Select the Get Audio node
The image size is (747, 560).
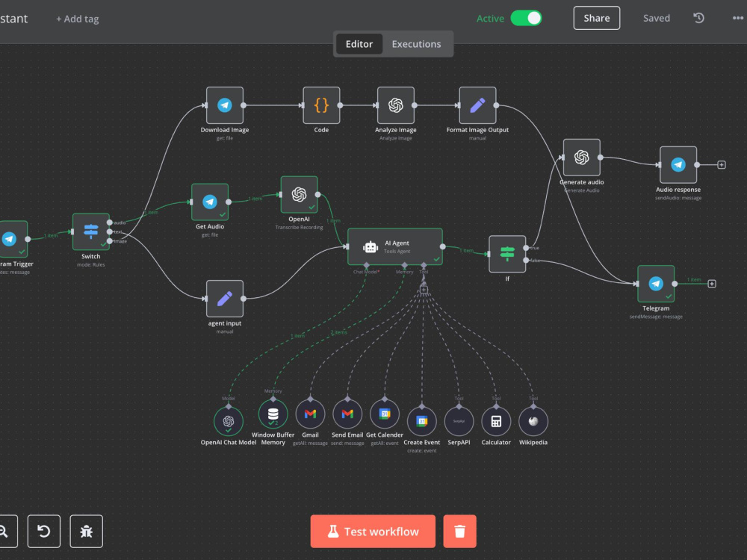coord(210,202)
